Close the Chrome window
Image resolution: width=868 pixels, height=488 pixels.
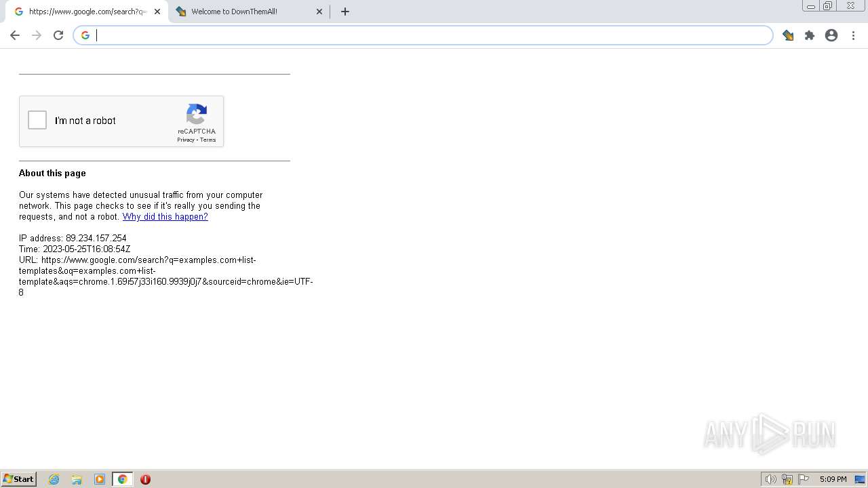pyautogui.click(x=850, y=6)
